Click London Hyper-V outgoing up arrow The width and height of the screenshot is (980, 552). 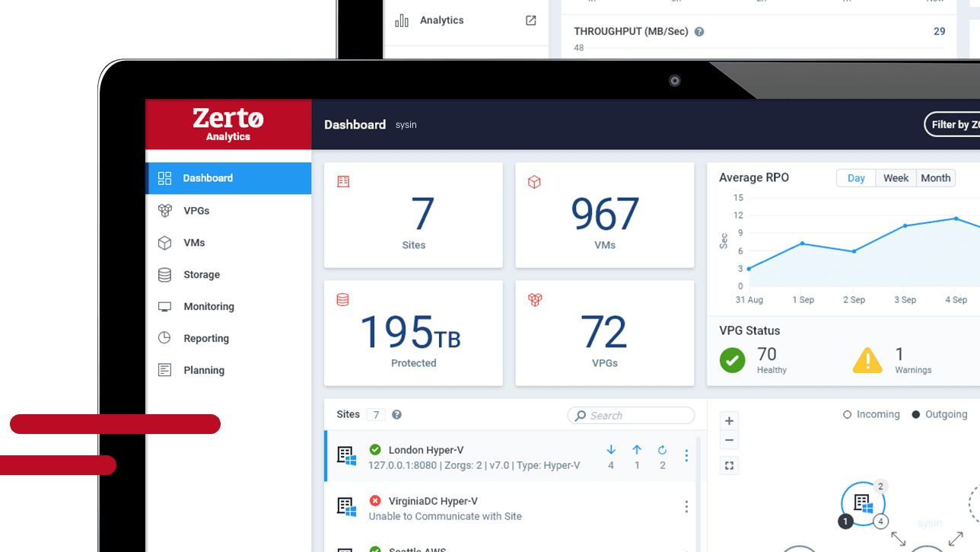click(x=637, y=450)
